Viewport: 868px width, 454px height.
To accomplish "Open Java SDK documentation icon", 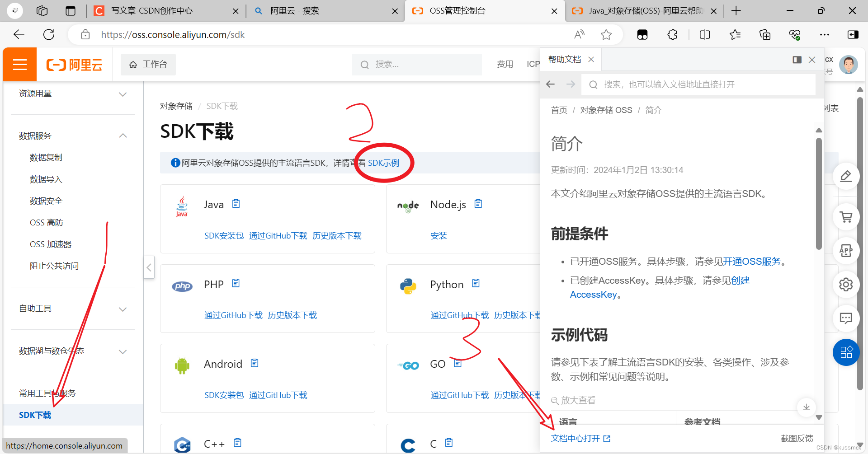I will [236, 204].
